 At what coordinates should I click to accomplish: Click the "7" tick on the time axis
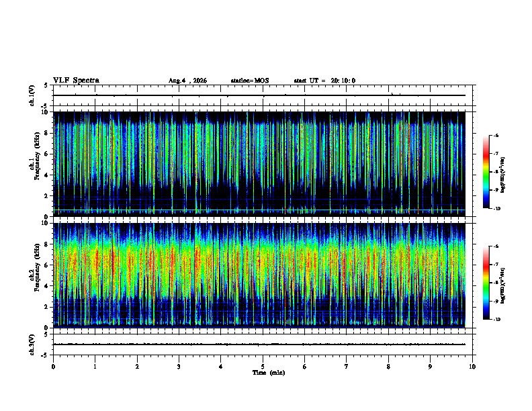(x=346, y=367)
